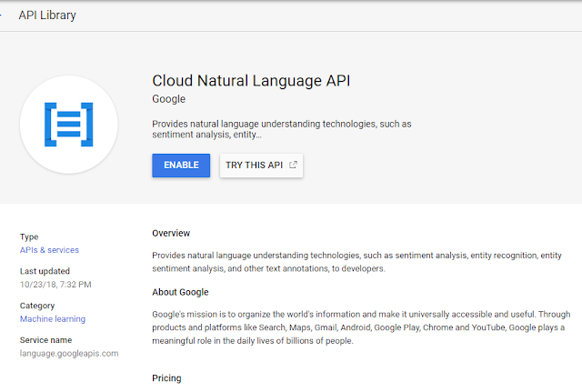582x392 pixels.
Task: Go back using the arrow beside API Library
Action: click(x=1, y=15)
